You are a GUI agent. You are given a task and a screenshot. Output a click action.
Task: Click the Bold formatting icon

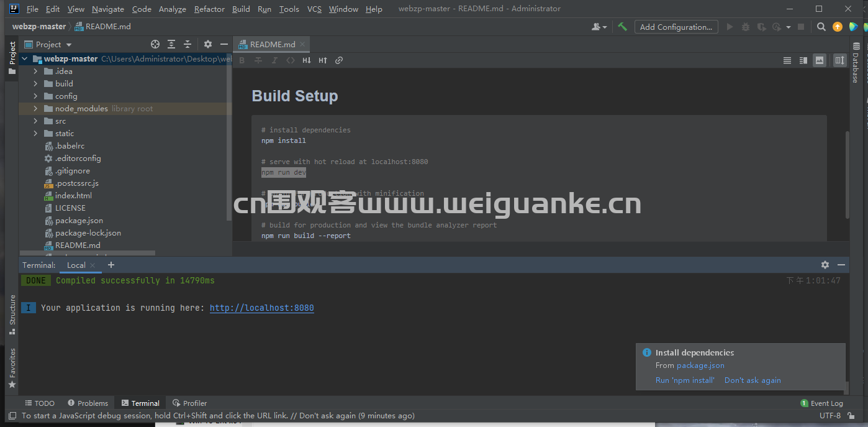click(242, 60)
